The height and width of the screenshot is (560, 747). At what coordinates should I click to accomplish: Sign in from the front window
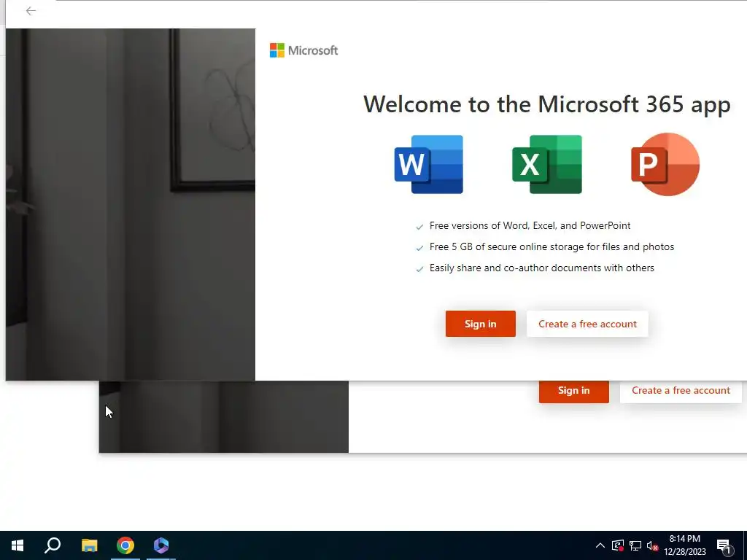click(480, 324)
